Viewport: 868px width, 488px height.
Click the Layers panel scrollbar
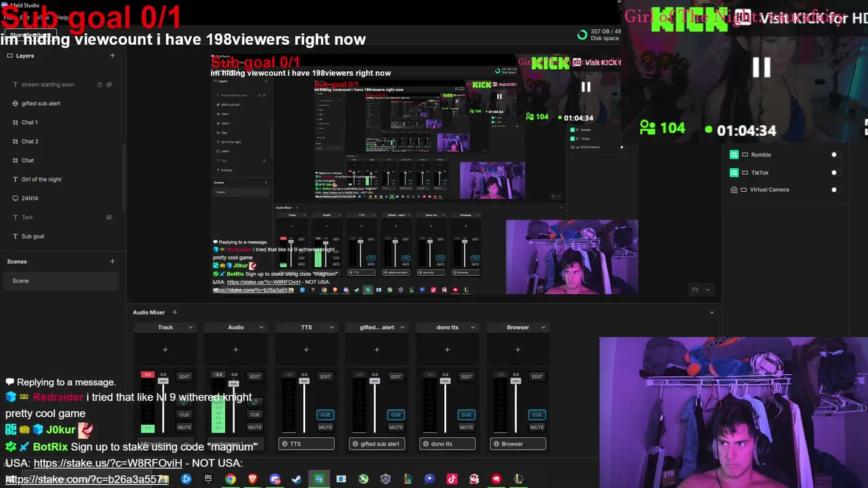pyautogui.click(x=123, y=176)
